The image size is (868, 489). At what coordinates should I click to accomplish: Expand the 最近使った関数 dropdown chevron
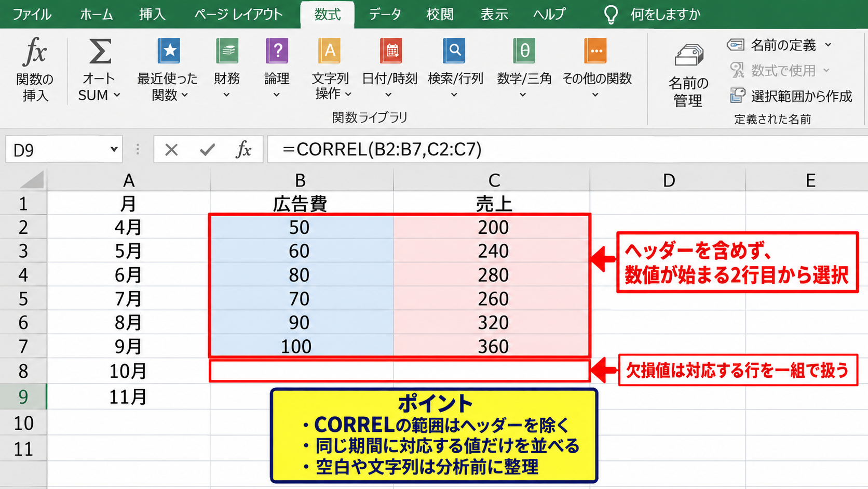tap(184, 95)
